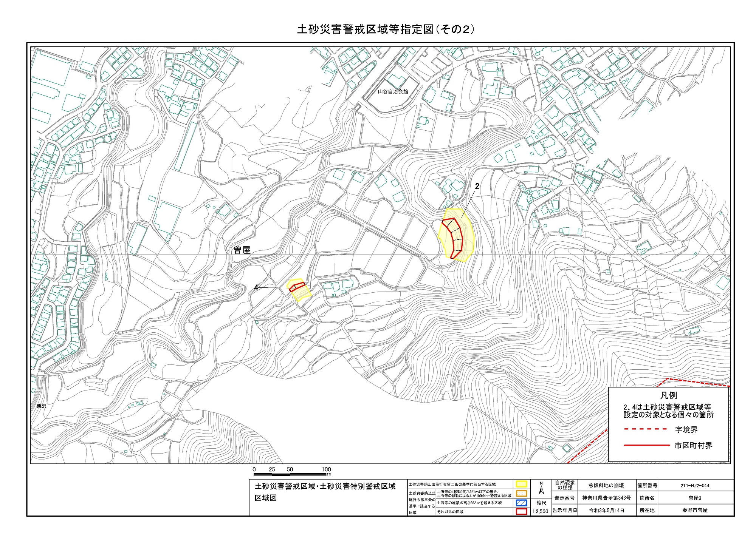Click the distance scale bar
756x534 pixels.
(x=290, y=474)
